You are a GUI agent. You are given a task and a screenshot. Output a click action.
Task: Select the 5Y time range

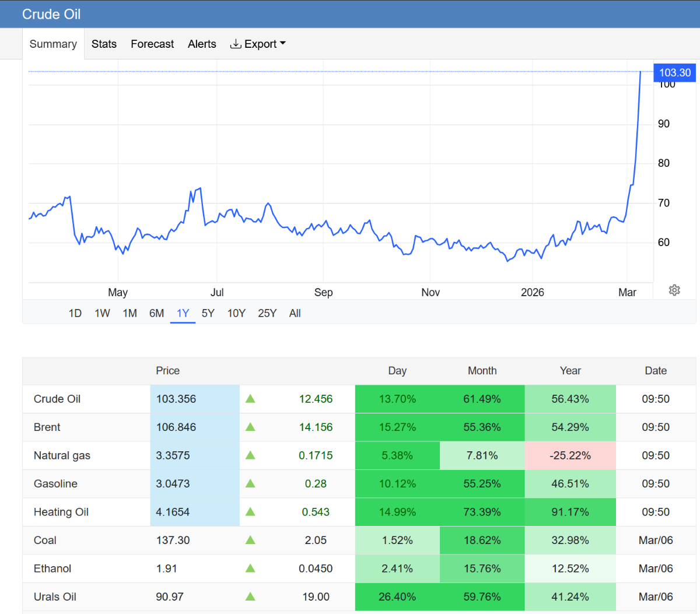(x=208, y=314)
